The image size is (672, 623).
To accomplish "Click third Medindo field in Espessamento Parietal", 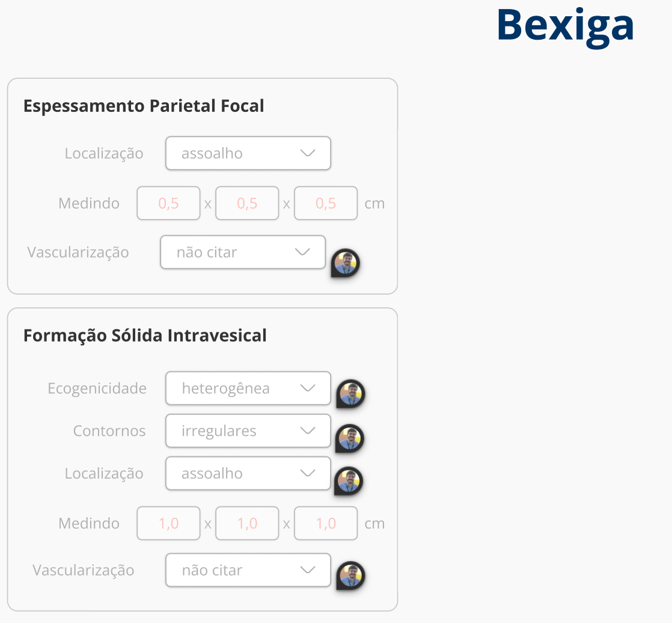I will tap(326, 203).
